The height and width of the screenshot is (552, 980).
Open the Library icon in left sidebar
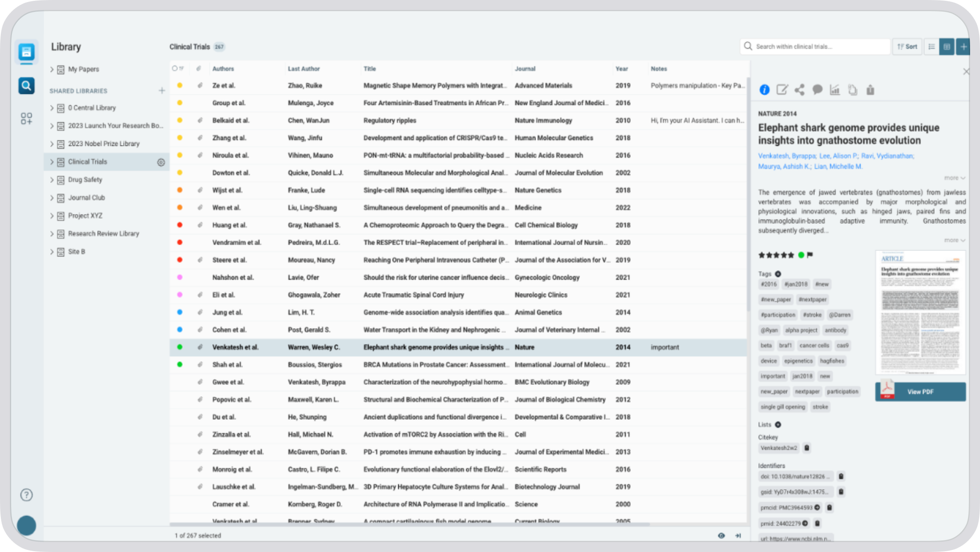tap(26, 52)
